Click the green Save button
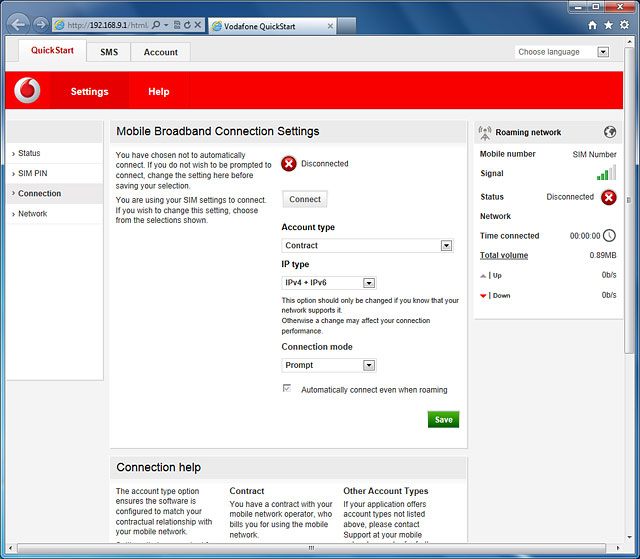The image size is (640, 559). (x=443, y=420)
